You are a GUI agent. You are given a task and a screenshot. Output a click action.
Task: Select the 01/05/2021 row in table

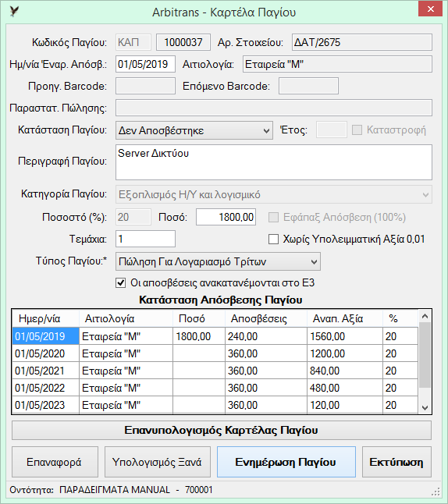215,371
